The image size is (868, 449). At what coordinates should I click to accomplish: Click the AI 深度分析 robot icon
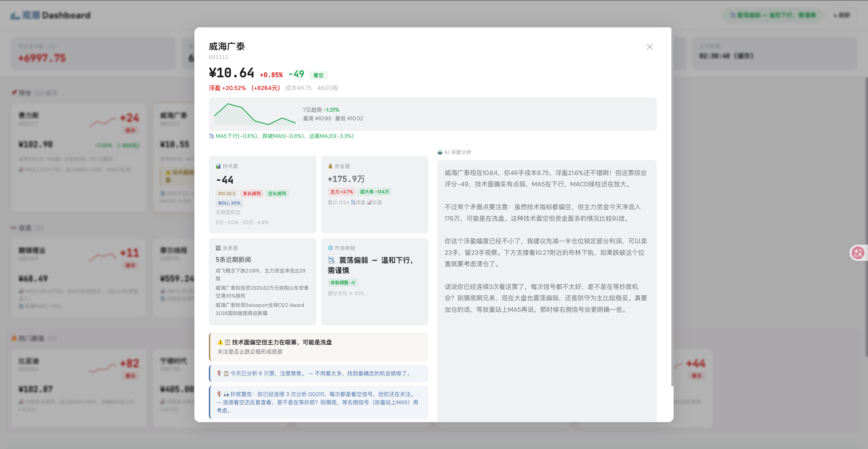point(440,152)
